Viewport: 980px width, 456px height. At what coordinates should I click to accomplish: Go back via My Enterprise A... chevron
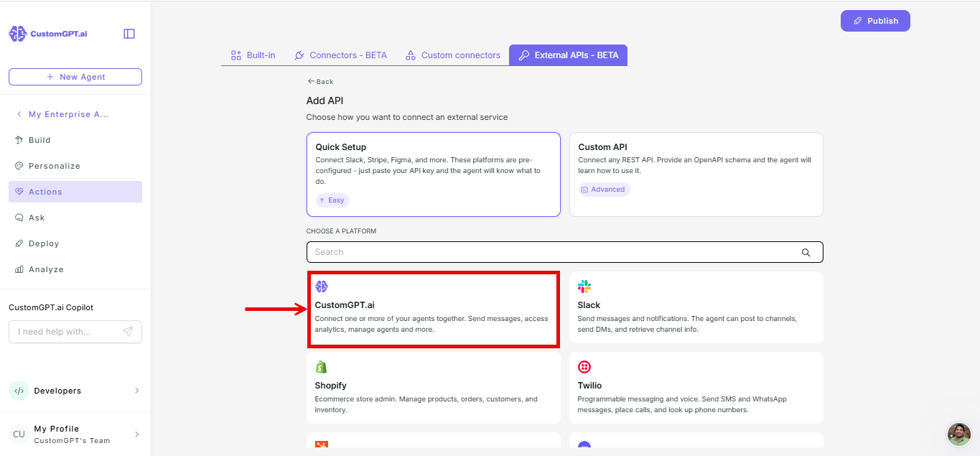pyautogui.click(x=19, y=114)
